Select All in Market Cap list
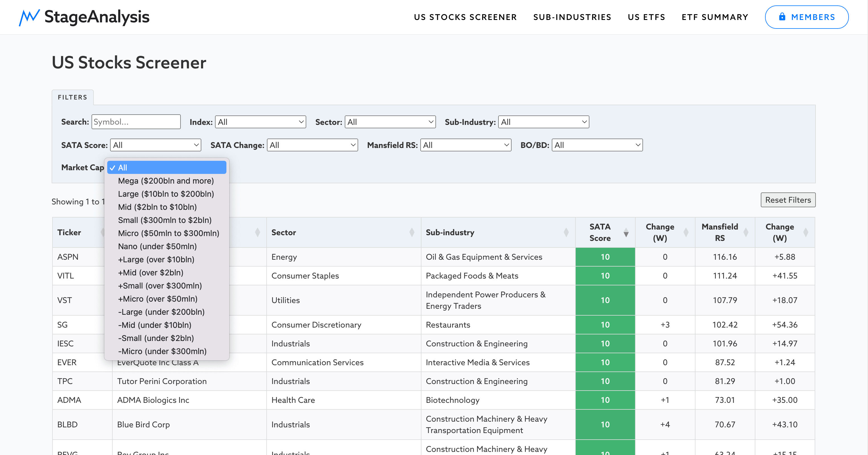This screenshot has height=455, width=868. tap(167, 168)
